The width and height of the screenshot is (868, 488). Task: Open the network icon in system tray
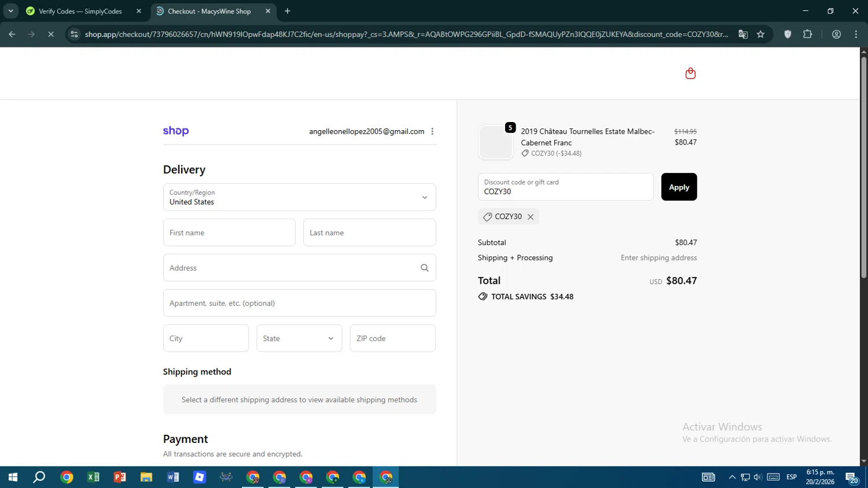pos(745,477)
